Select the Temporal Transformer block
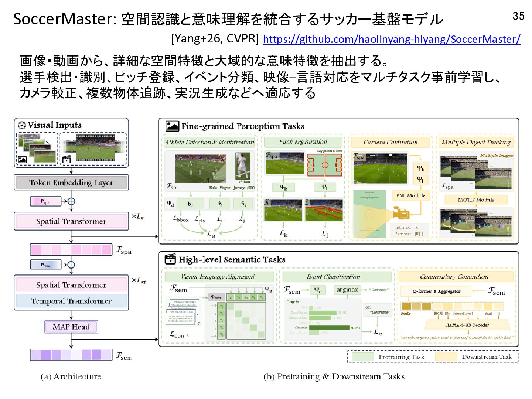This screenshot has height=399, width=532. point(71,301)
